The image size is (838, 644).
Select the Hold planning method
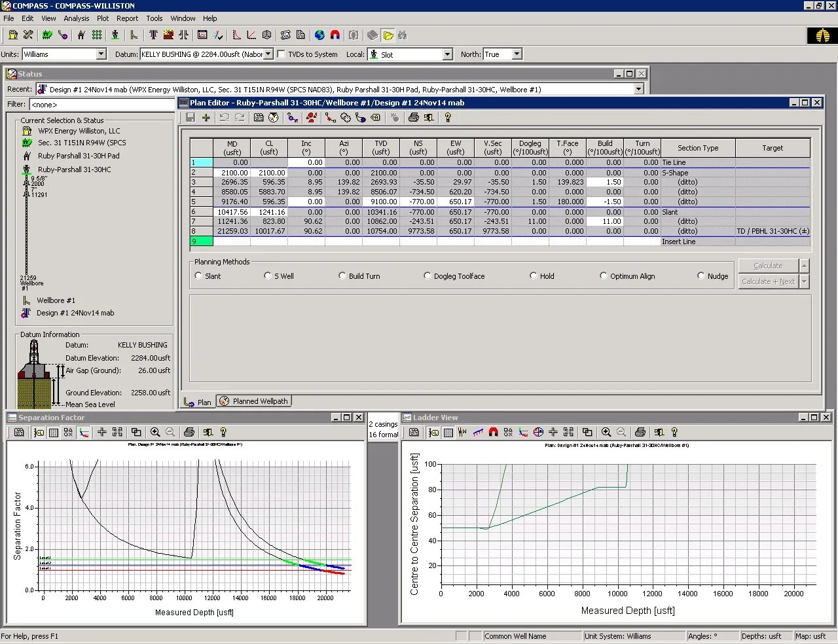click(534, 276)
